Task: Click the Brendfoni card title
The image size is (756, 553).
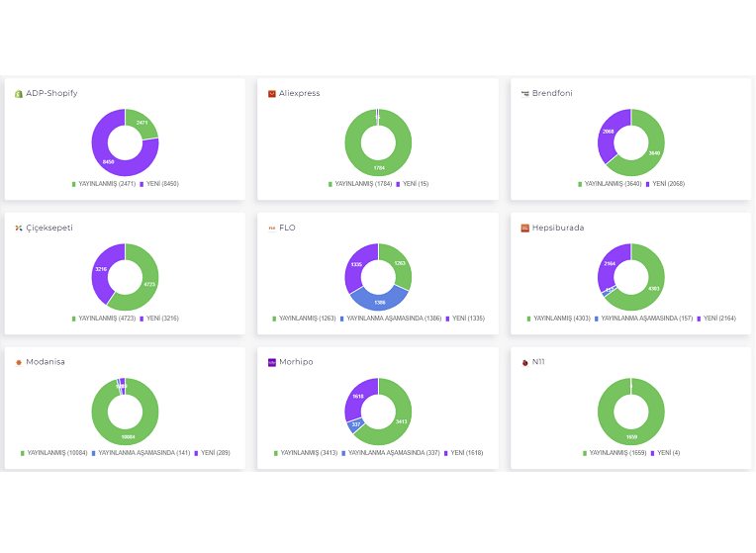Action: tap(552, 94)
